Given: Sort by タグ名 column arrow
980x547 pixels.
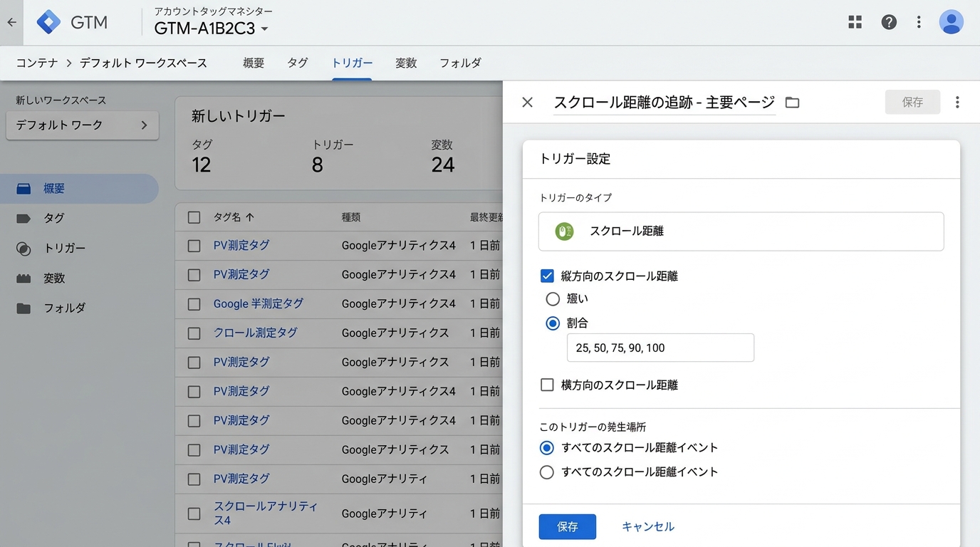Looking at the screenshot, I should click(250, 217).
